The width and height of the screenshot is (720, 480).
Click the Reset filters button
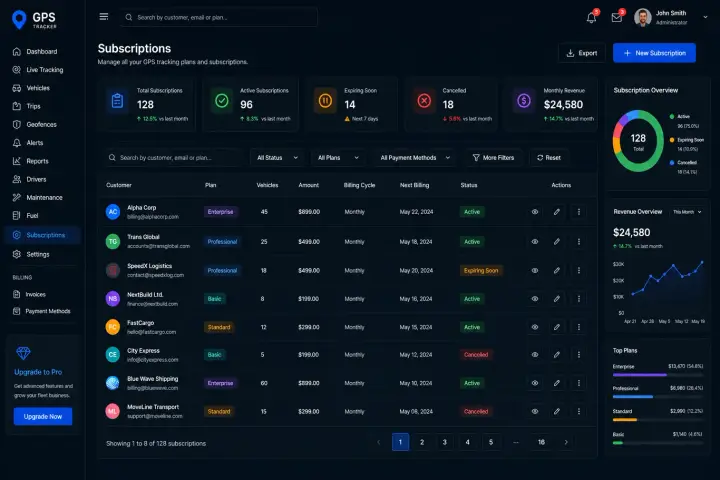pyautogui.click(x=549, y=158)
